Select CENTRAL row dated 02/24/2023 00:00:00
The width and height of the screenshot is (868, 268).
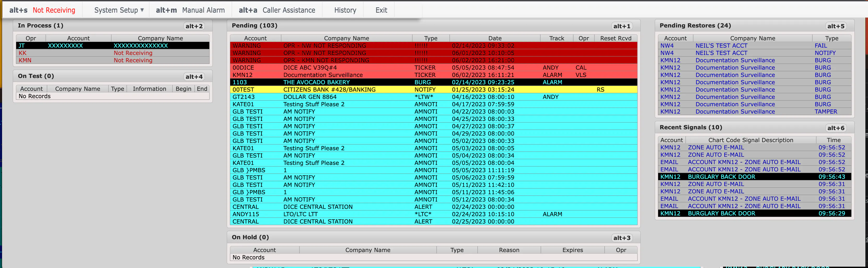click(434, 207)
